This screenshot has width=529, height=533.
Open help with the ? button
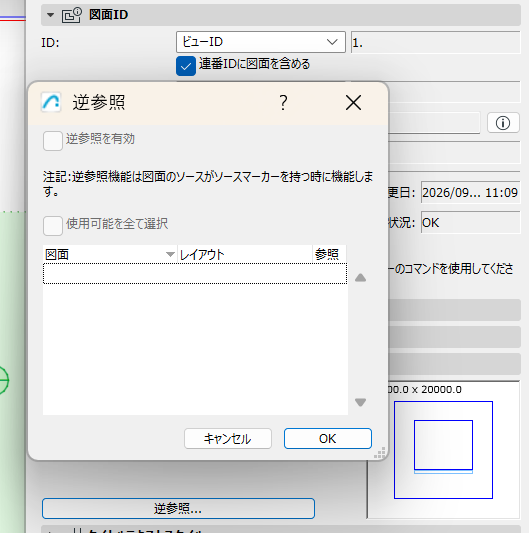[283, 102]
